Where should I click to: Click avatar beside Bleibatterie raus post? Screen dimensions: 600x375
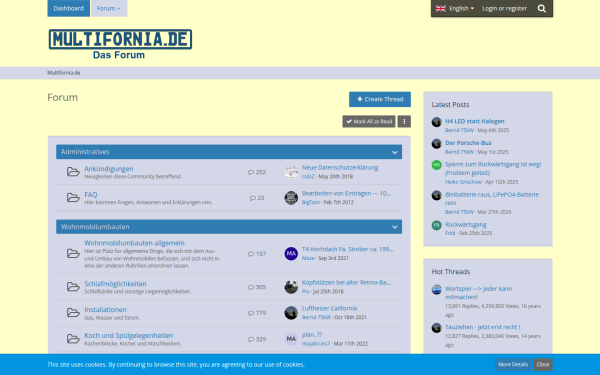[x=437, y=196]
